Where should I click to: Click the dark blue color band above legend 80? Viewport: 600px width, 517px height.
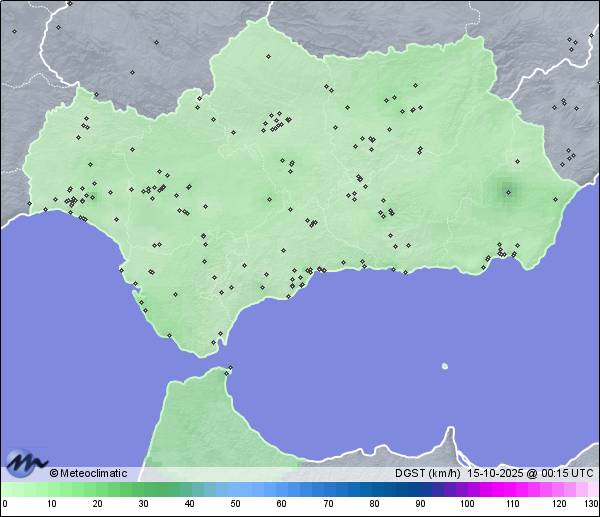coord(374,489)
